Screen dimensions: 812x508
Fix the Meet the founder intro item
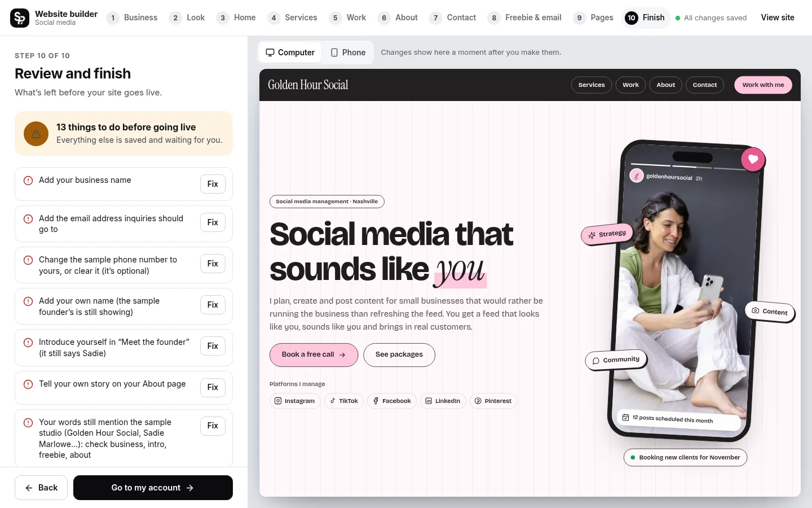click(213, 346)
